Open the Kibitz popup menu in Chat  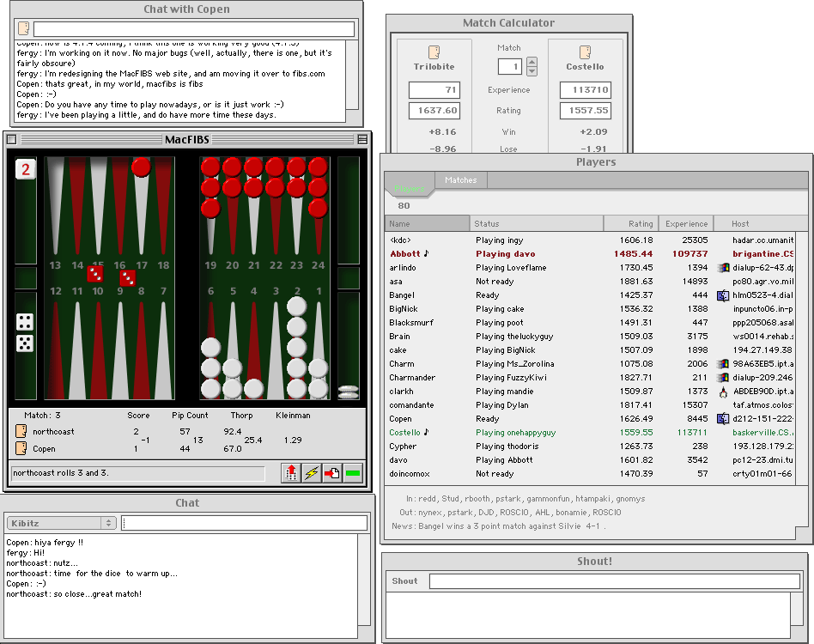(x=61, y=523)
